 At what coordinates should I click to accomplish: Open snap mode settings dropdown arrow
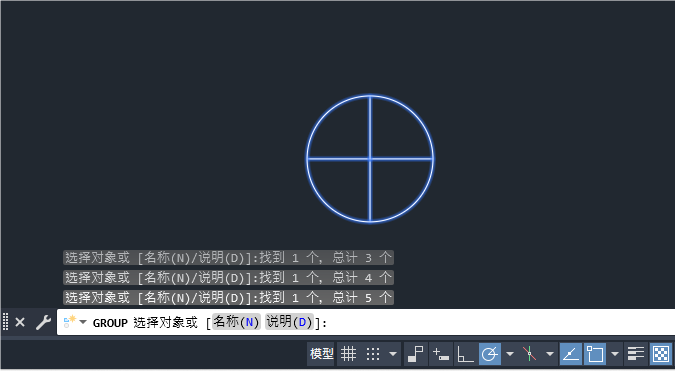click(393, 354)
